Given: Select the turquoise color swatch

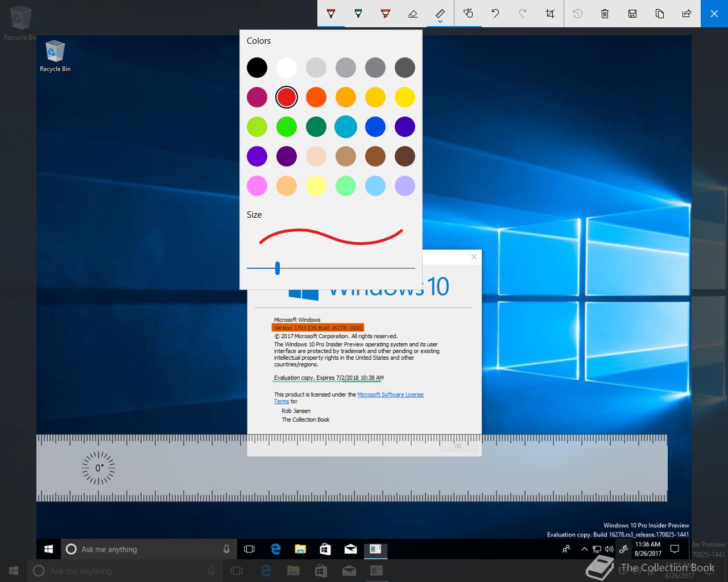Looking at the screenshot, I should (x=346, y=127).
